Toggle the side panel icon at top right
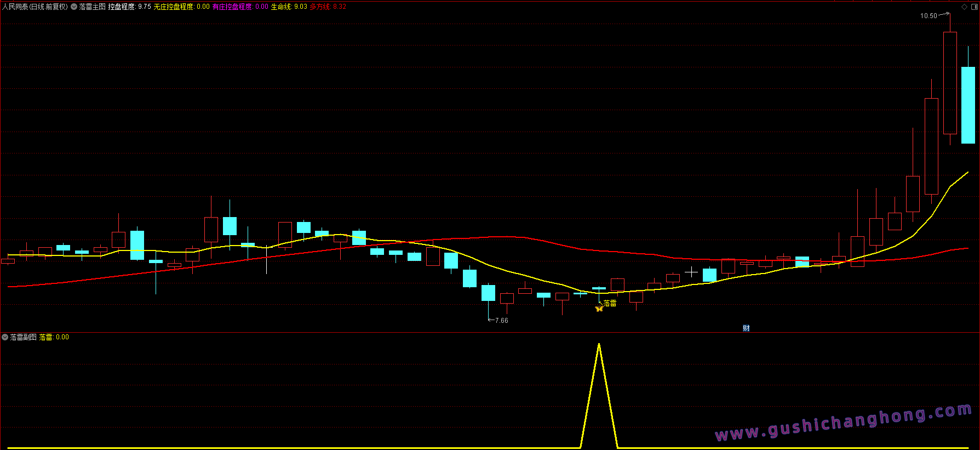Viewport: 980px width, 450px height. 973,7
